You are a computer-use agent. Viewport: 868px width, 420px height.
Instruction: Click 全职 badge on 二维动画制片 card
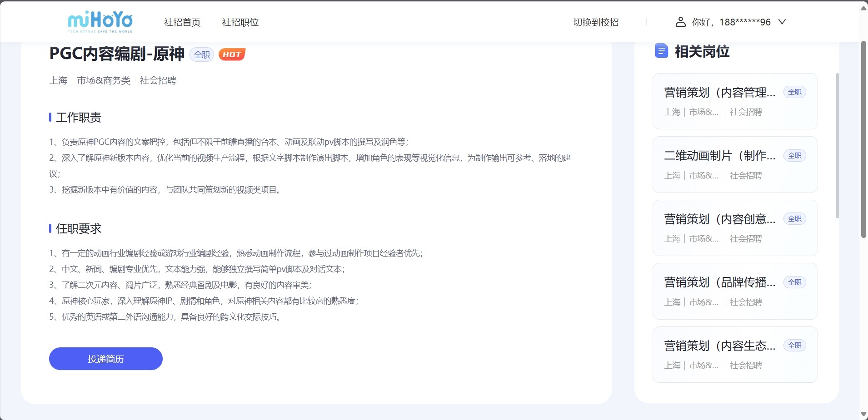coord(794,156)
